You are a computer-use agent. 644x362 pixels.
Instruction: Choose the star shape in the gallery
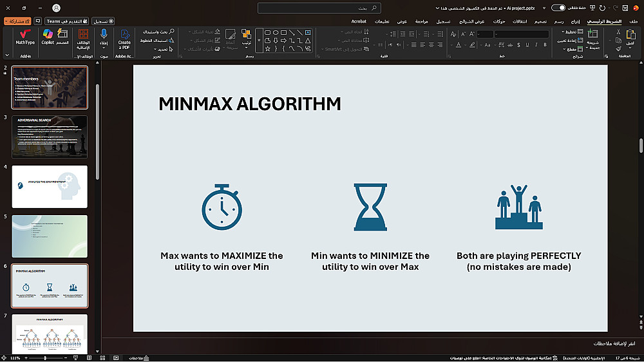coord(267,49)
